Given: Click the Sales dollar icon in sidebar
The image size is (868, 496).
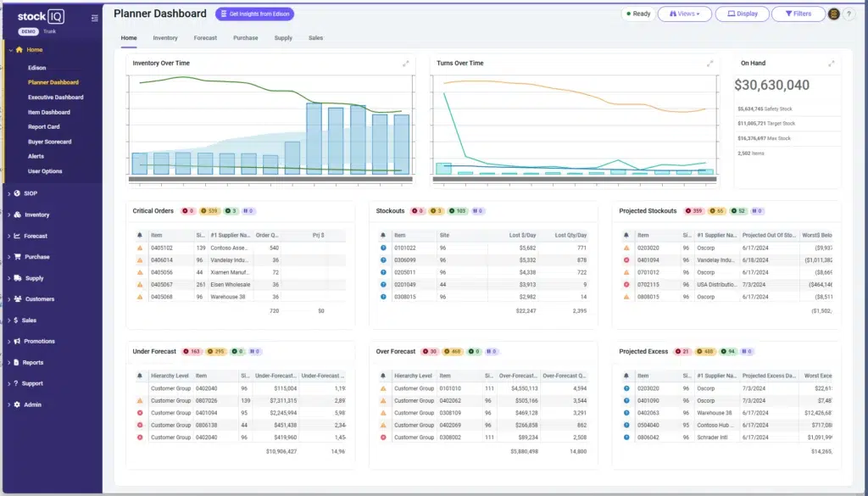Looking at the screenshot, I should pyautogui.click(x=16, y=320).
